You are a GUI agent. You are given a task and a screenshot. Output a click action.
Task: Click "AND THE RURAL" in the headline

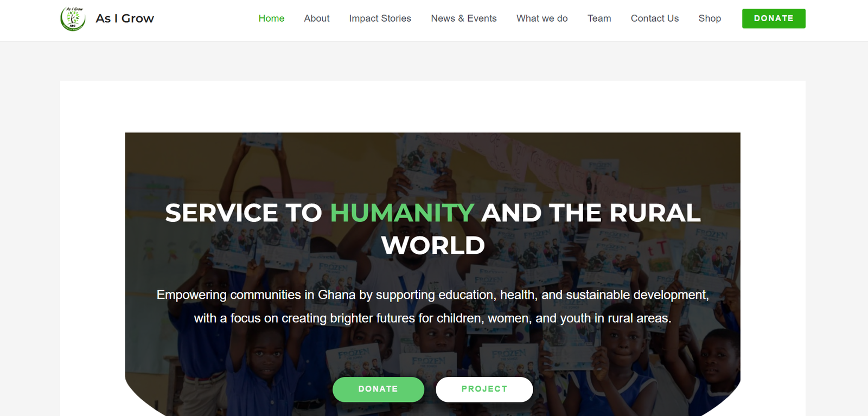coord(591,213)
